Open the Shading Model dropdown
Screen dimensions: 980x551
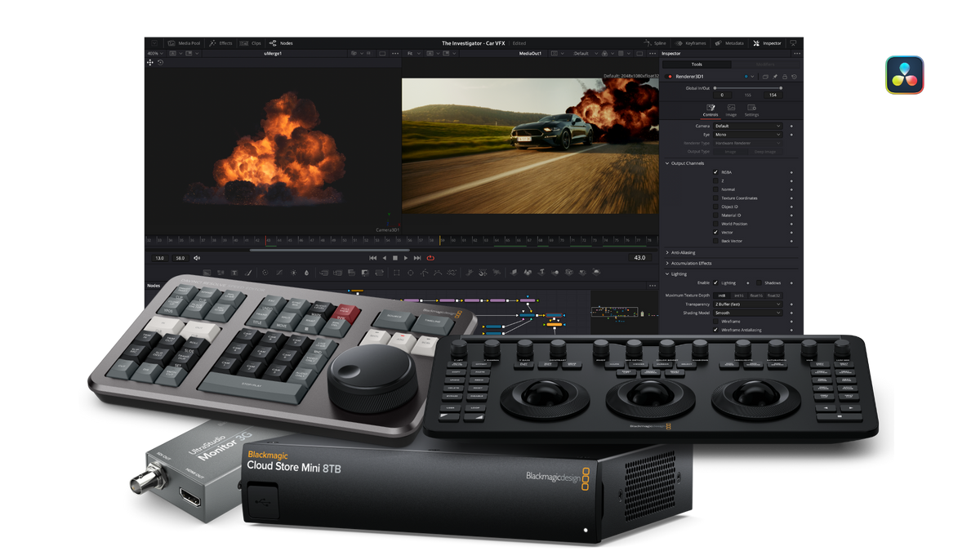pos(747,313)
